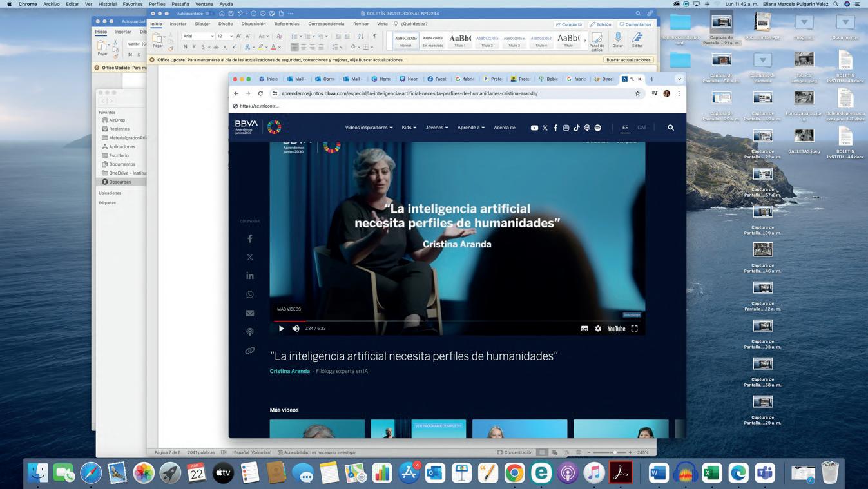Open BBVA's TikTok from site header
This screenshot has width=868, height=489.
tap(577, 128)
